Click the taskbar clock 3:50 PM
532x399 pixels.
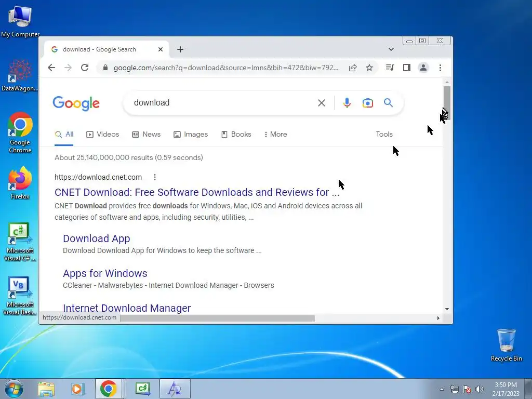click(x=506, y=389)
